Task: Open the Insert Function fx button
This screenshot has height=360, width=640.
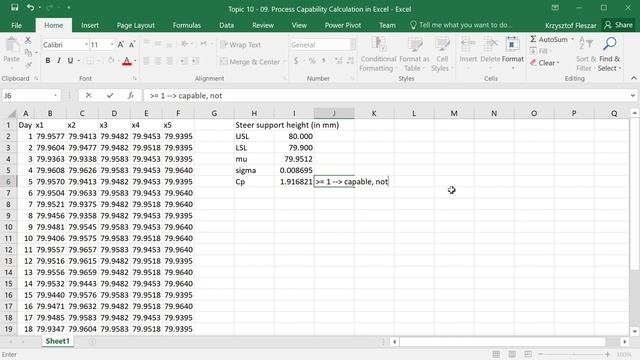Action: [x=131, y=96]
